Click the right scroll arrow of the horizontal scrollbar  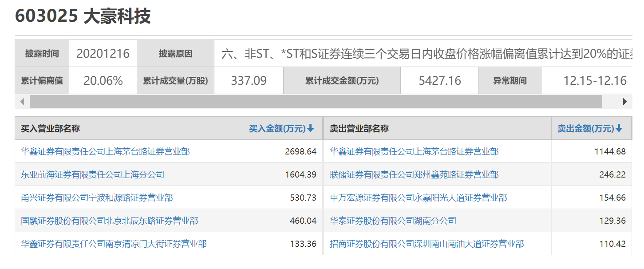click(625, 102)
